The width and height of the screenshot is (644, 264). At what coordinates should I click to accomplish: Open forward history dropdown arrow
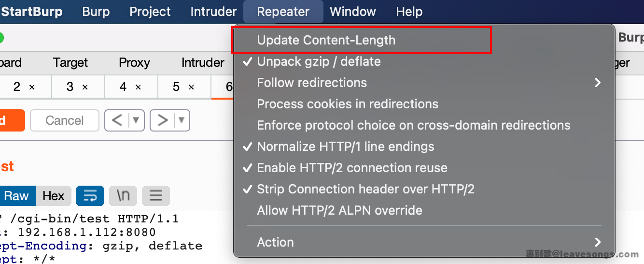[x=182, y=120]
